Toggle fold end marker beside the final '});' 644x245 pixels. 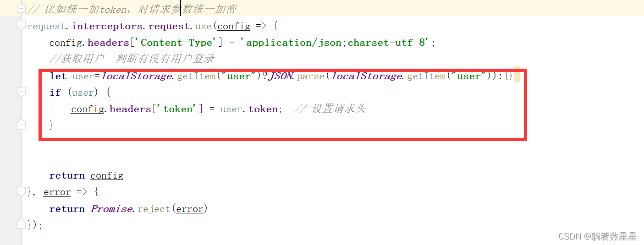click(21, 223)
